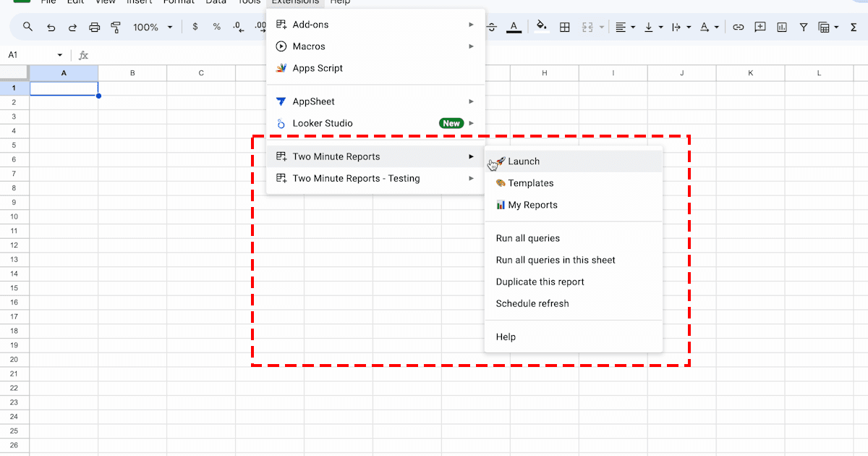Viewport: 868px width, 456px height.
Task: Undo the last action
Action: [x=51, y=27]
